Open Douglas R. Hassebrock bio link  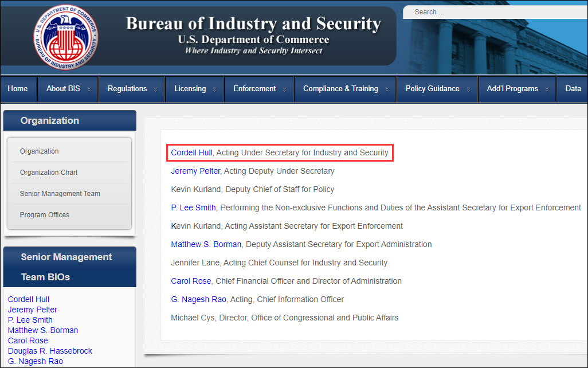click(x=50, y=351)
